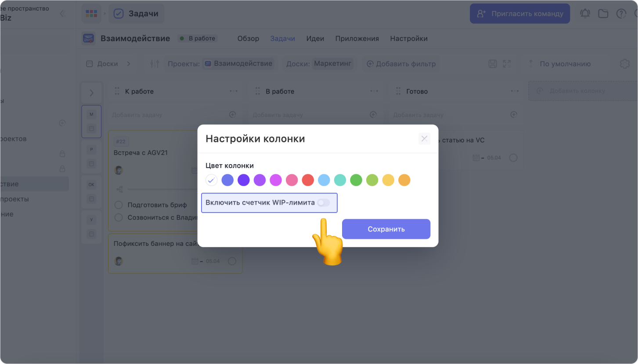Click the plus icon in the left sidebar
Viewport: 638px width, 364px height.
tap(62, 123)
